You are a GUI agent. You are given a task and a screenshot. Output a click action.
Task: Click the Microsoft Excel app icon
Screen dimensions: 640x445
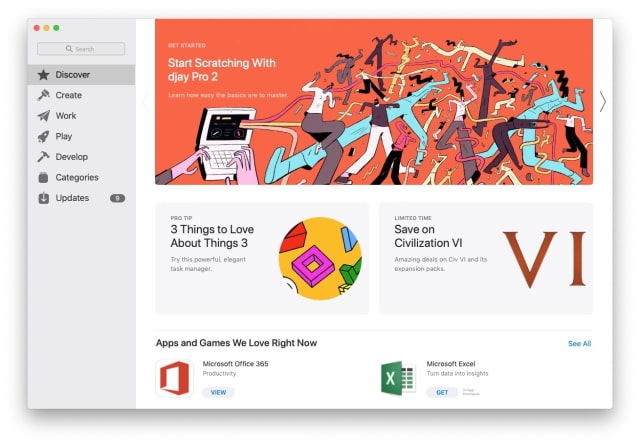398,378
